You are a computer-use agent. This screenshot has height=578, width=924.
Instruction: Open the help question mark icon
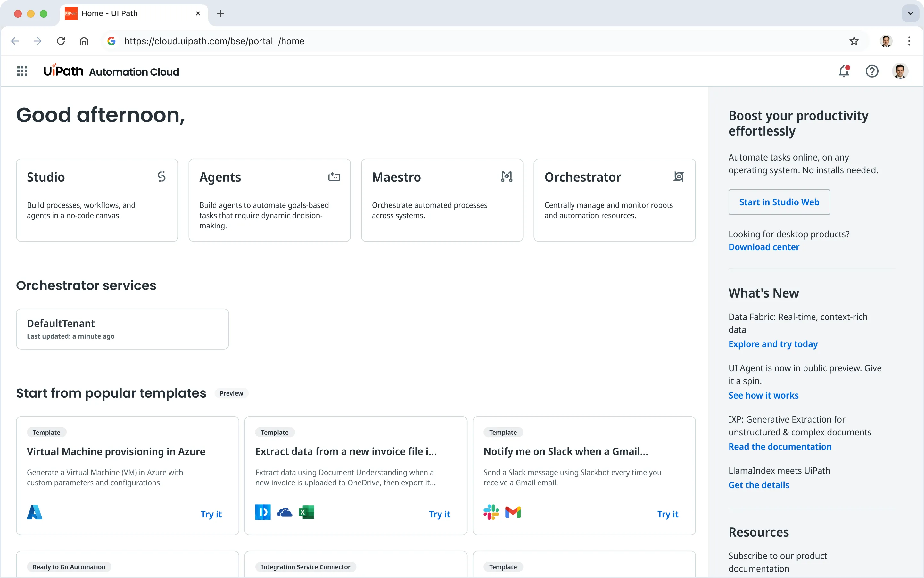(872, 71)
